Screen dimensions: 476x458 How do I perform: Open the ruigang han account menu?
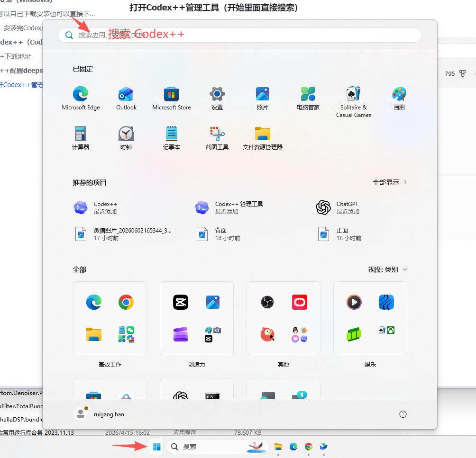tap(99, 414)
